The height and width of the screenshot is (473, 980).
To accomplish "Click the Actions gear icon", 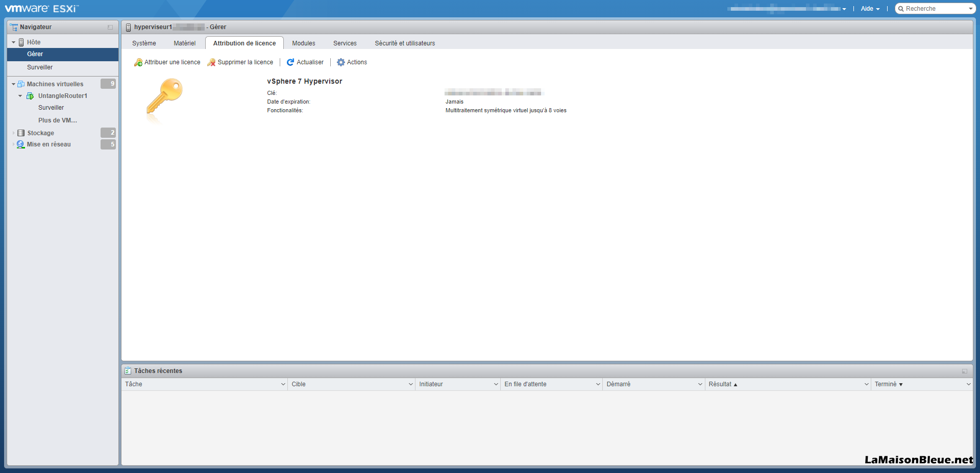I will [x=341, y=62].
